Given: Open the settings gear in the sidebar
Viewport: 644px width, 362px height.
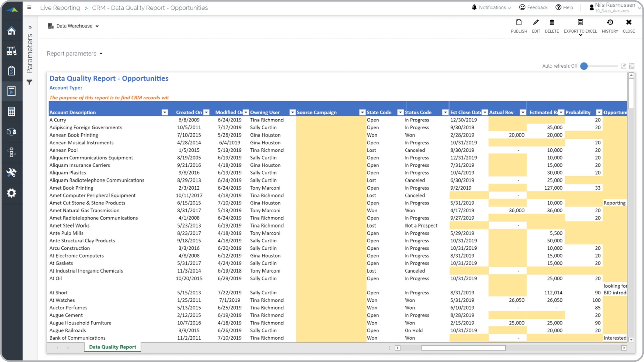Looking at the screenshot, I should [11, 193].
